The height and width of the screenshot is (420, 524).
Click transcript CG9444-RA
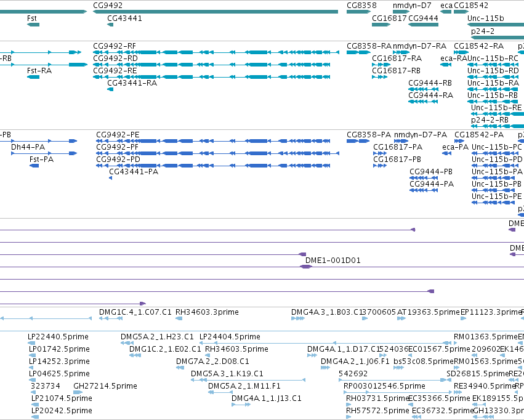tap(431, 95)
